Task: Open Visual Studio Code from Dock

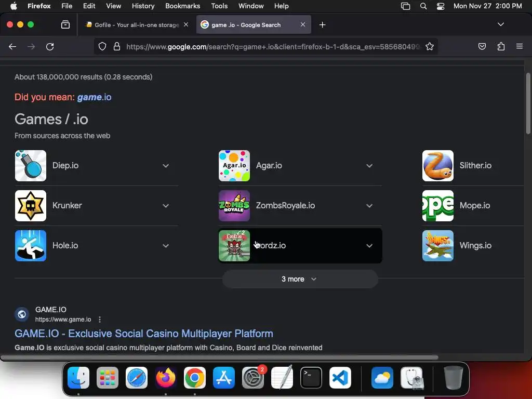Action: tap(340, 378)
